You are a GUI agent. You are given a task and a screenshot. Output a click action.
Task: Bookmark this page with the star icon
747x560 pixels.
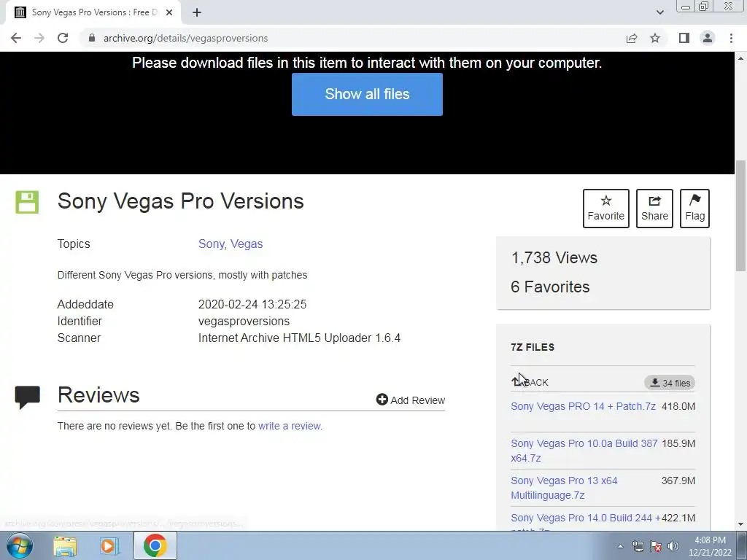pos(655,38)
